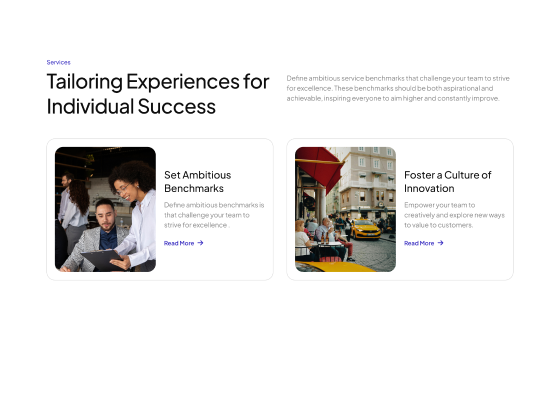
Task: Click the arrow icon in Foster a Culture card
Action: [440, 243]
